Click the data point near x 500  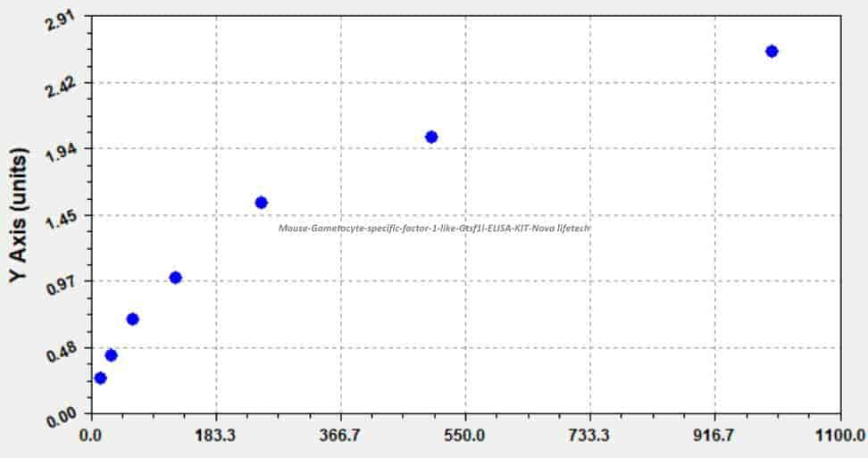431,137
